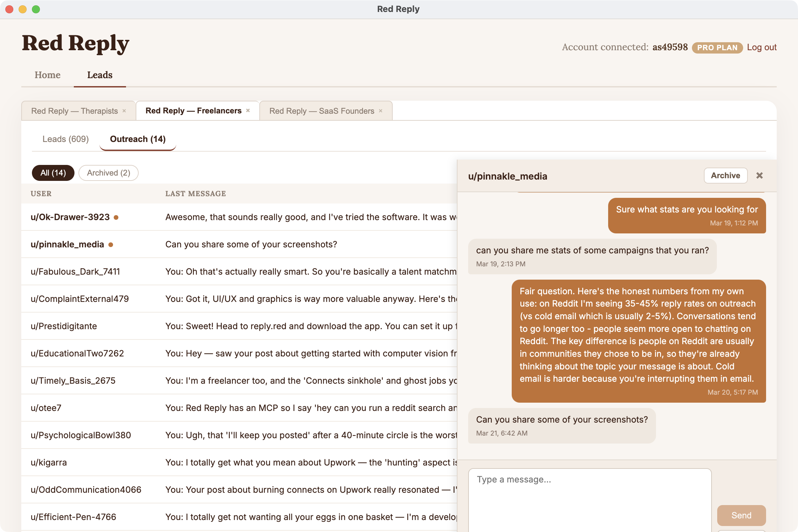This screenshot has height=532, width=798.
Task: Click the PRO PLAN badge
Action: click(718, 48)
